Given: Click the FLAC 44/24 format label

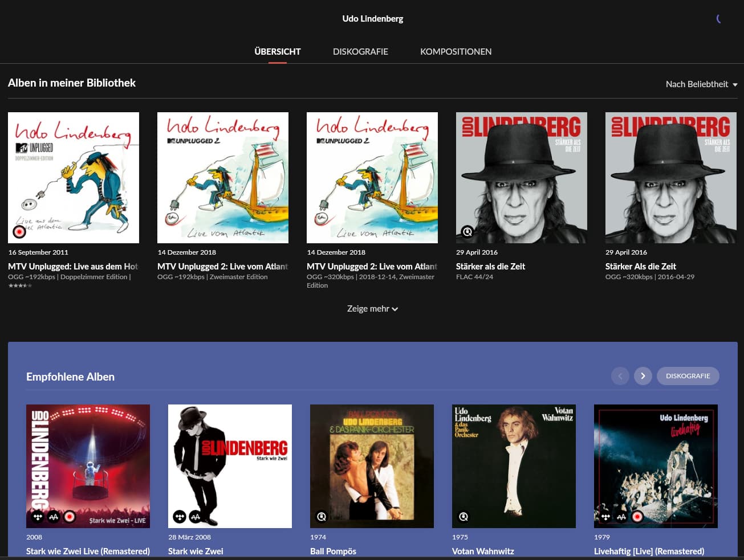Looking at the screenshot, I should (474, 277).
